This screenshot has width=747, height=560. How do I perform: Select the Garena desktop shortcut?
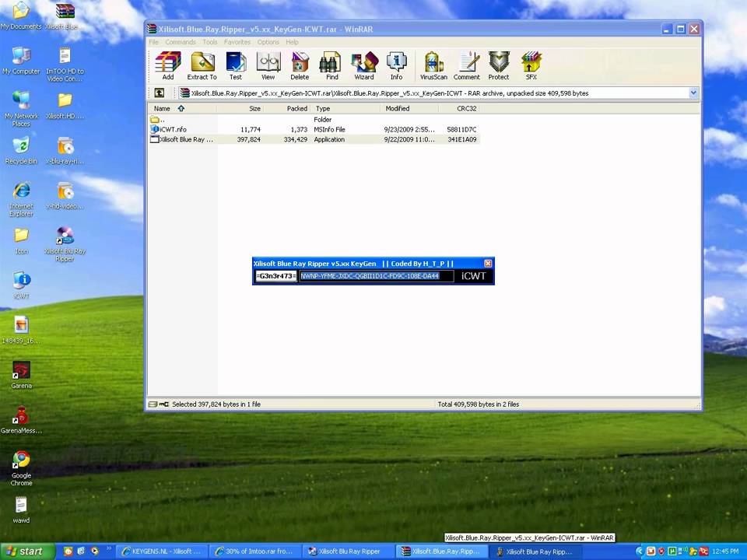(22, 375)
